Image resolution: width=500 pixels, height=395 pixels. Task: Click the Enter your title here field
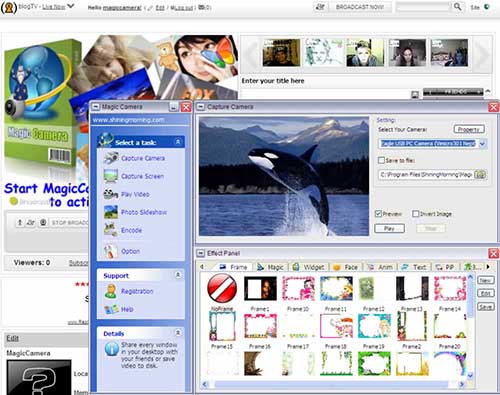coord(325,94)
